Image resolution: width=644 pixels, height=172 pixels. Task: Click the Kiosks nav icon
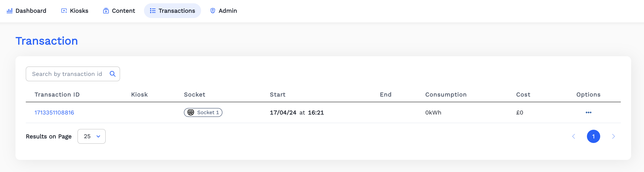point(64,11)
